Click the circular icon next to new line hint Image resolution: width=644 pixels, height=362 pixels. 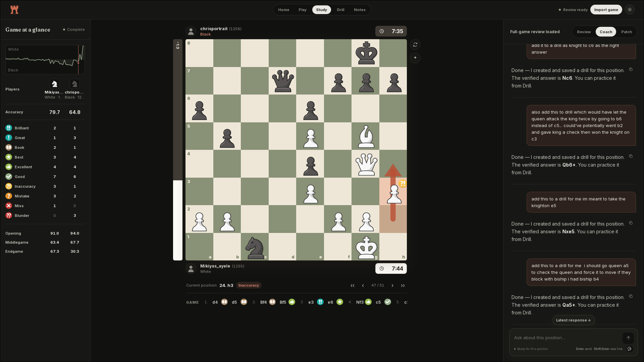coord(630,349)
